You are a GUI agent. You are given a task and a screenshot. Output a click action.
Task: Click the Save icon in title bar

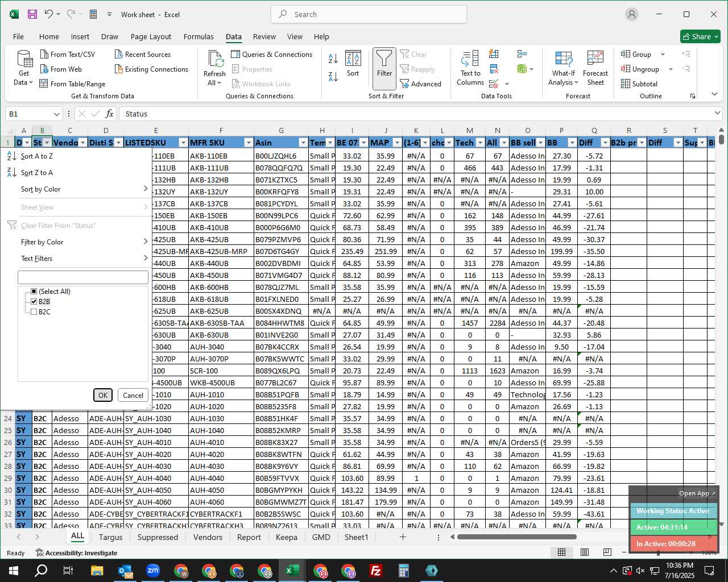(x=32, y=14)
